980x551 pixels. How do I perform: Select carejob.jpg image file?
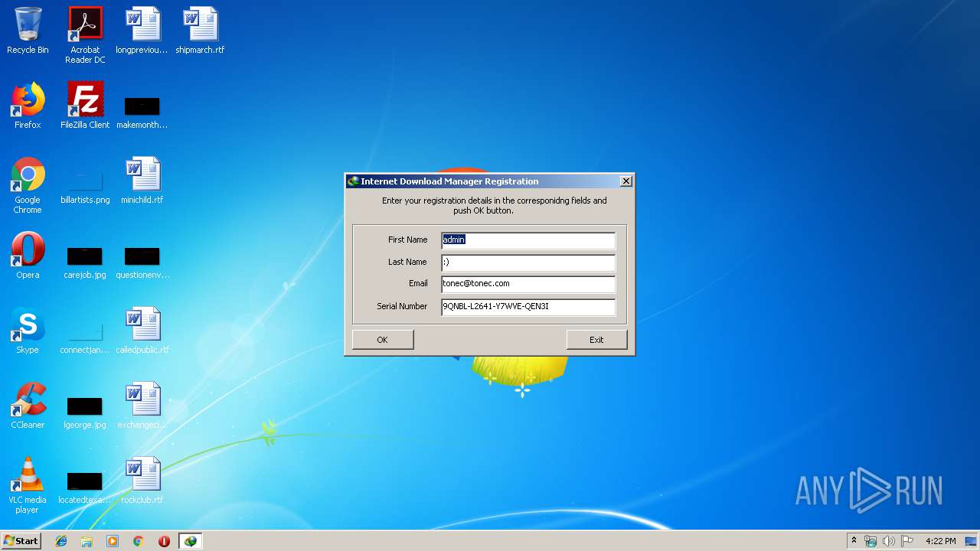pos(85,262)
